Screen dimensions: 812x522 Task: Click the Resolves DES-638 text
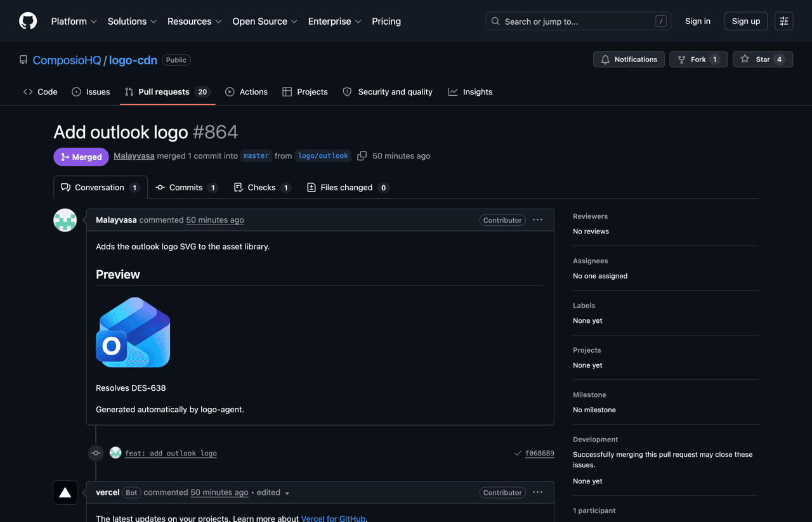coord(131,388)
